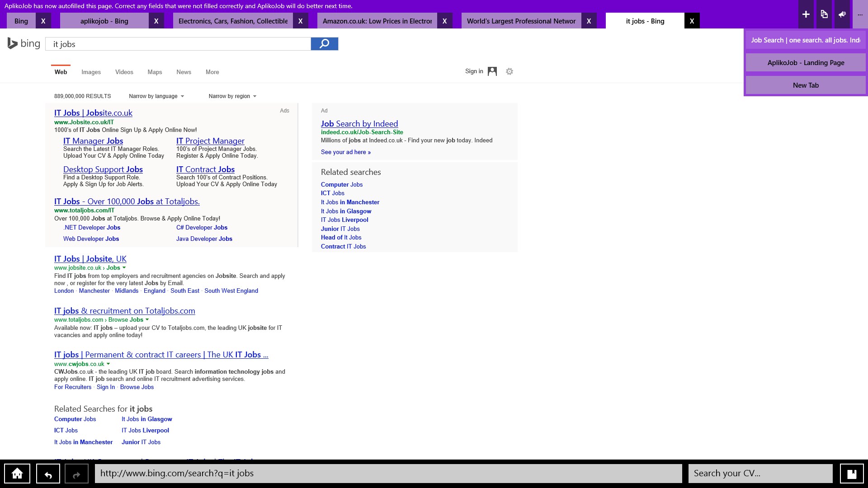868x488 pixels.
Task: Click the bookmark icon beside CV search
Action: pyautogui.click(x=852, y=474)
